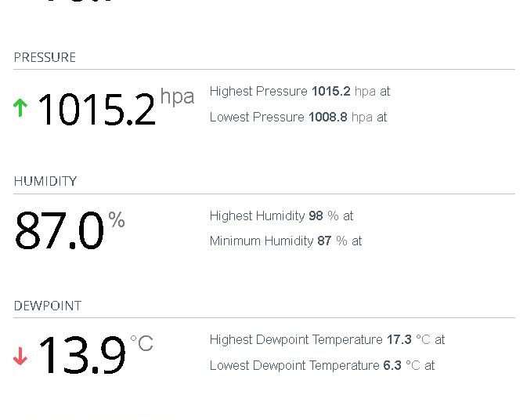Select the HUMIDITY section heading

click(45, 181)
